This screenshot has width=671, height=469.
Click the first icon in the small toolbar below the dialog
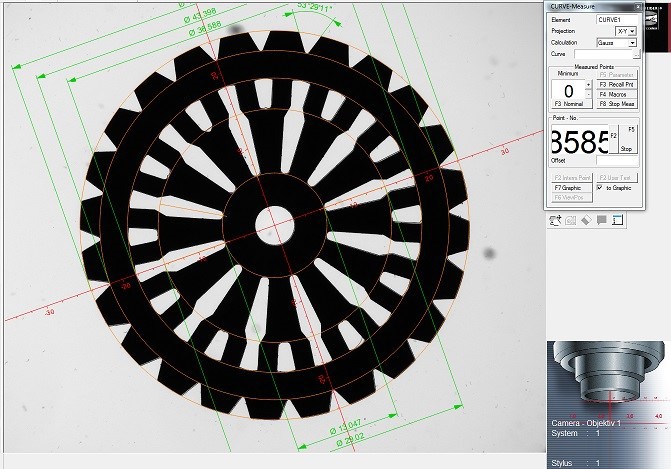(x=555, y=220)
